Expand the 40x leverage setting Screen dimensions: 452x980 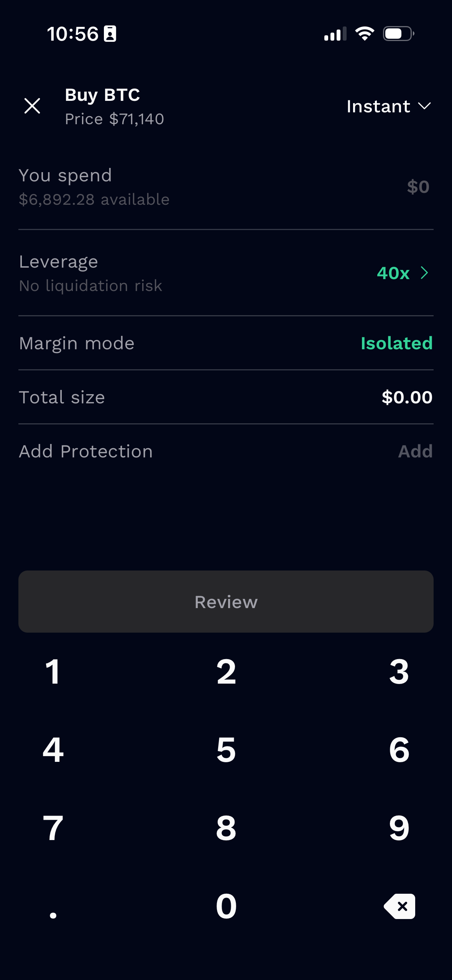[403, 273]
